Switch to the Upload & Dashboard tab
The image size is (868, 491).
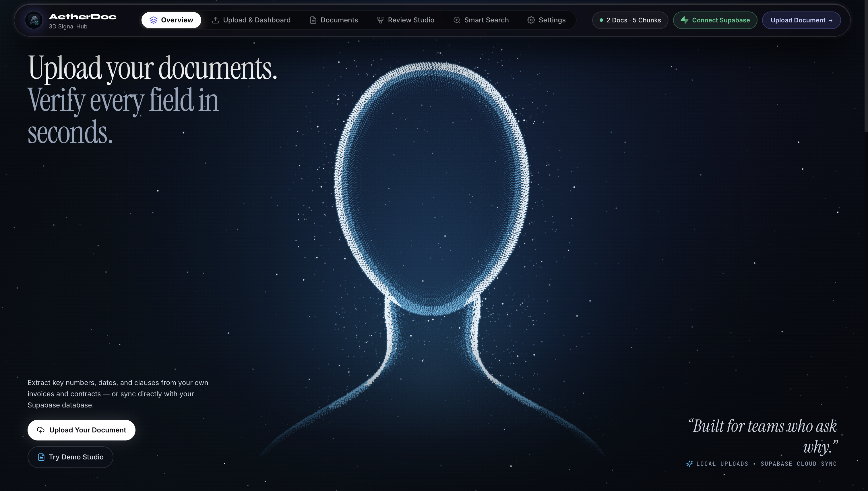(251, 20)
